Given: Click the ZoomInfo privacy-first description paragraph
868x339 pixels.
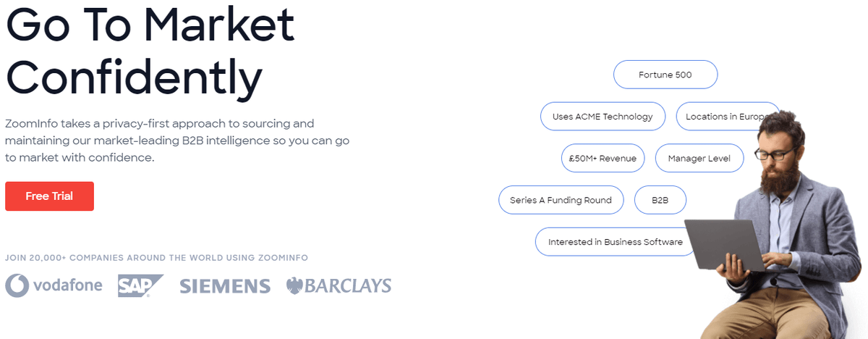Looking at the screenshot, I should click(x=177, y=141).
